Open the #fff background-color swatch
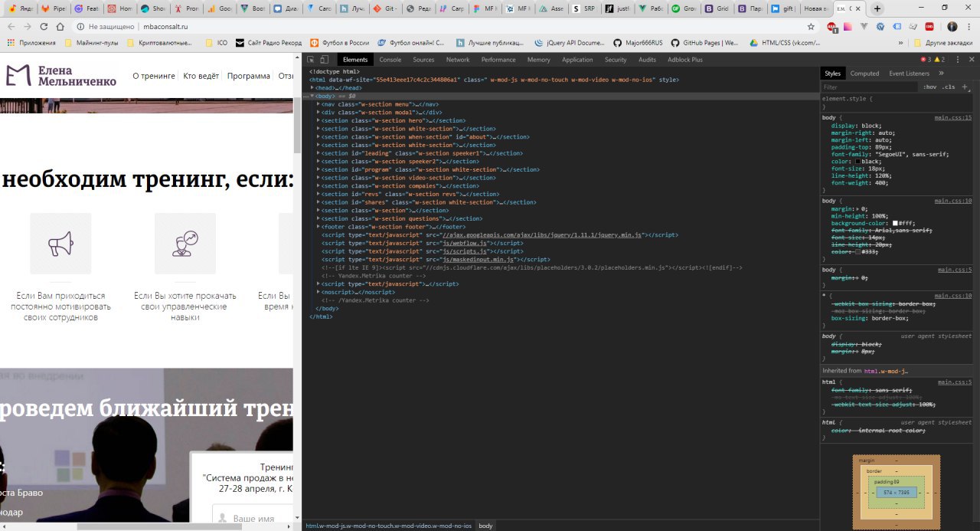 (897, 223)
